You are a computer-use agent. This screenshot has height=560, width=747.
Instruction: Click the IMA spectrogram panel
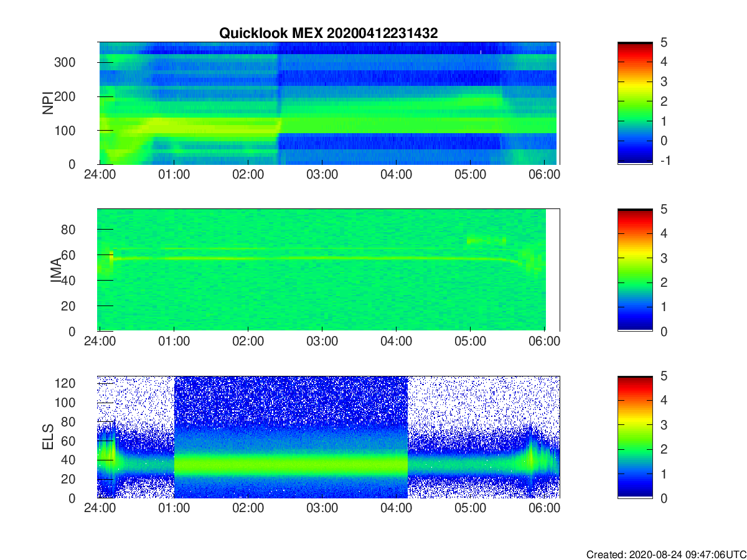329,270
